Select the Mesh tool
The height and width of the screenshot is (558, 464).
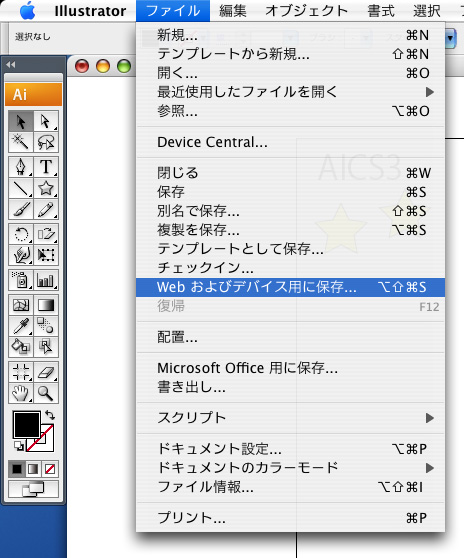click(x=21, y=305)
